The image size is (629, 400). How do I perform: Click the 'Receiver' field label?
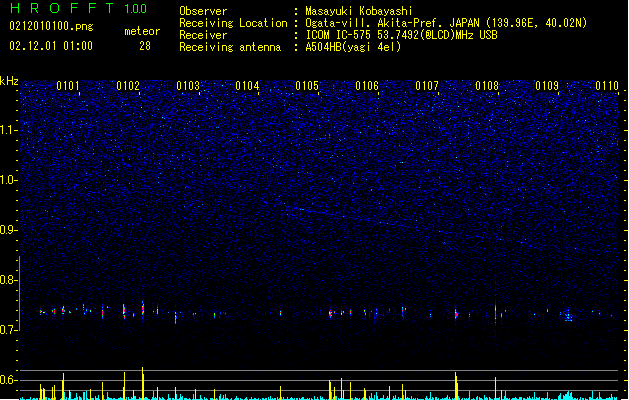(x=203, y=35)
